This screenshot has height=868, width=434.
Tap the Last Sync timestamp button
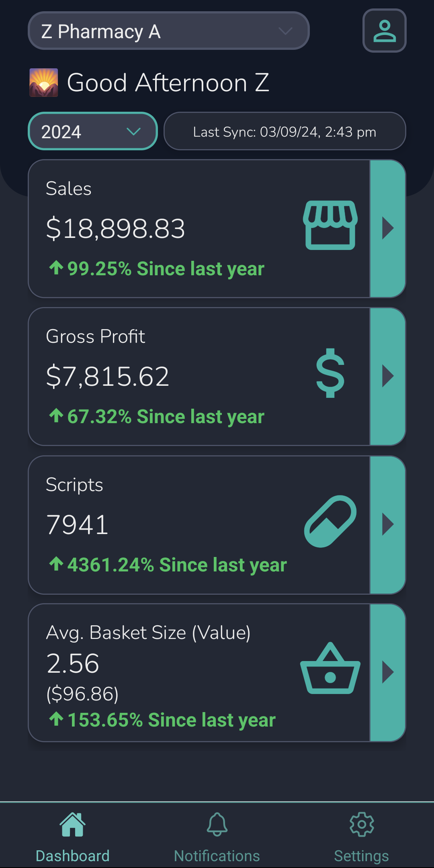coord(285,131)
